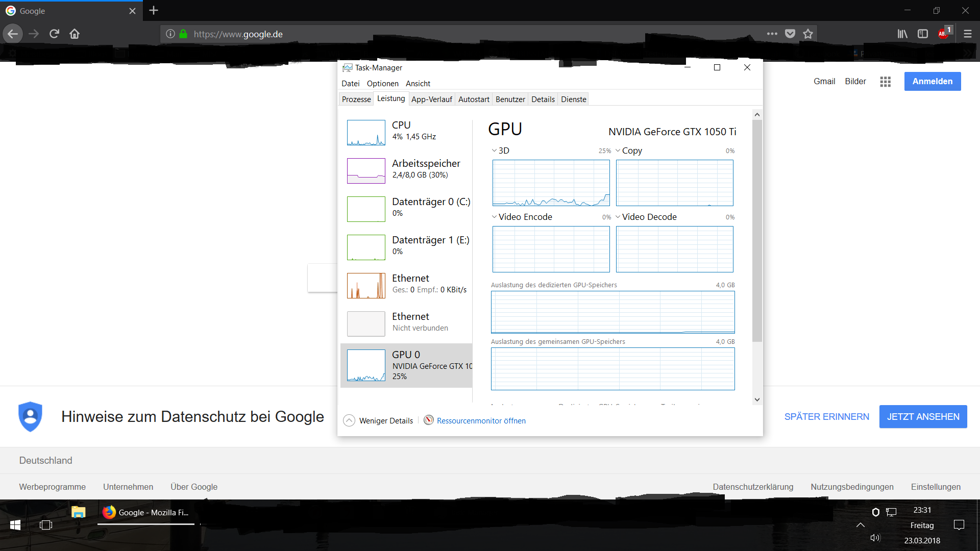Bookmark the page with the star icon
Screen dimensions: 980x551
click(x=808, y=34)
